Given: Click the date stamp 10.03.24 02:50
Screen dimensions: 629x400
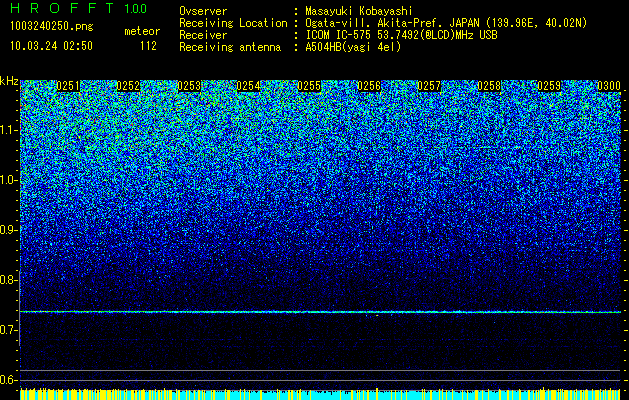Looking at the screenshot, I should click(51, 46).
